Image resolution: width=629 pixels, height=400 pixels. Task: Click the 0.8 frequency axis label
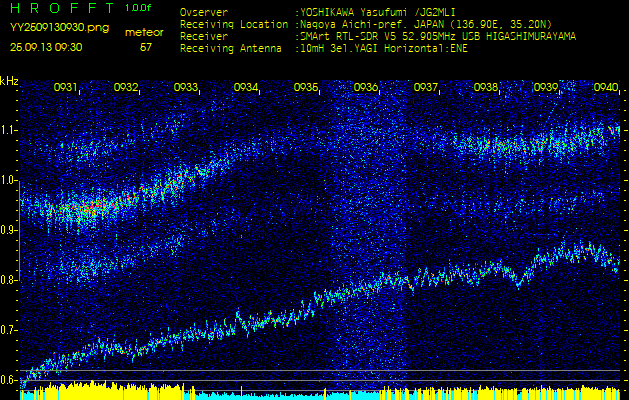click(x=9, y=280)
